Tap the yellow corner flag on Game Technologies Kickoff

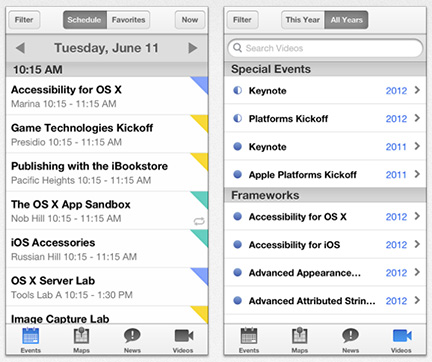tap(201, 122)
